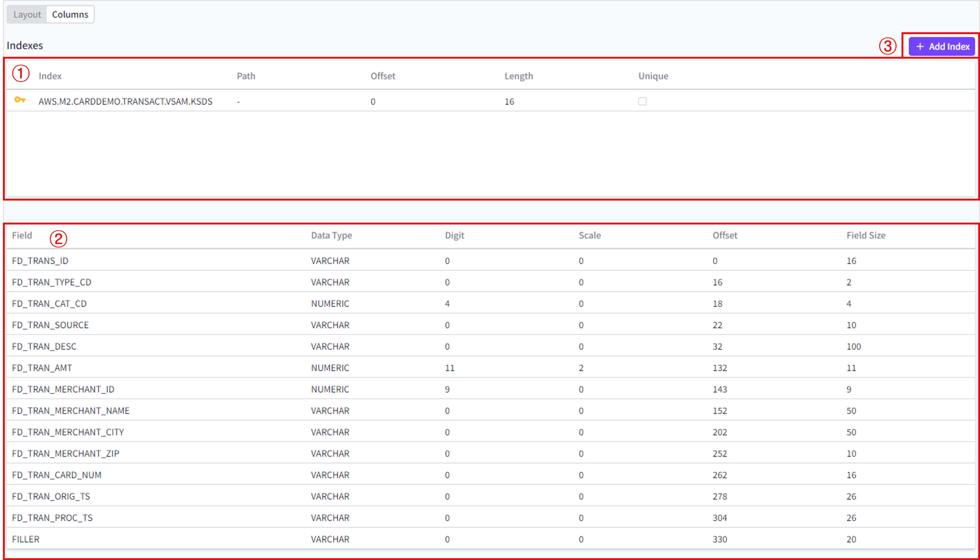980x560 pixels.
Task: Click NUMERIC data type for FD_TRAN_AMT
Action: click(330, 368)
